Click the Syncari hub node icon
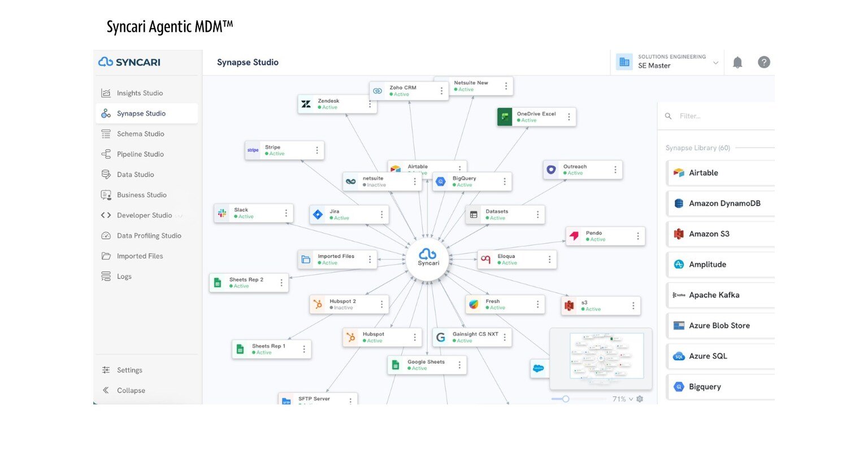 [428, 256]
